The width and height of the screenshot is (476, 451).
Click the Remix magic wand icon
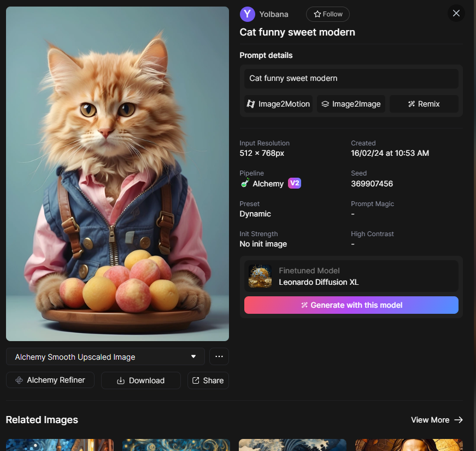[x=412, y=104]
